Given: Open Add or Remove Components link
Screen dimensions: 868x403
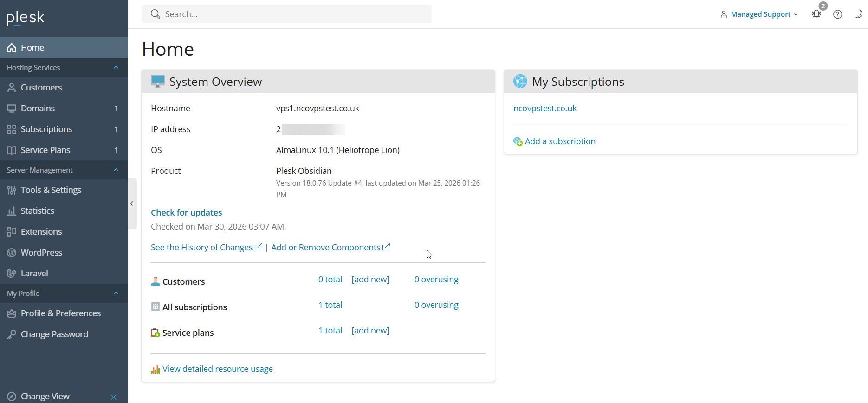Looking at the screenshot, I should [330, 248].
